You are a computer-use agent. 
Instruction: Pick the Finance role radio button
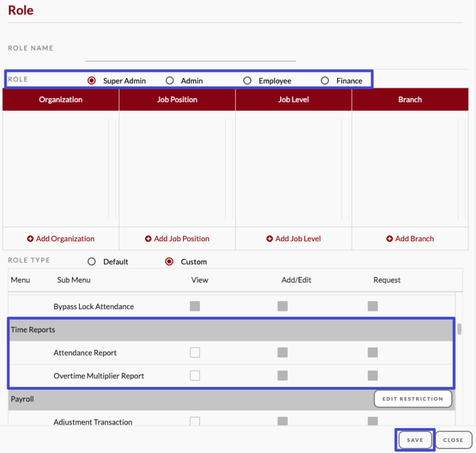point(325,81)
